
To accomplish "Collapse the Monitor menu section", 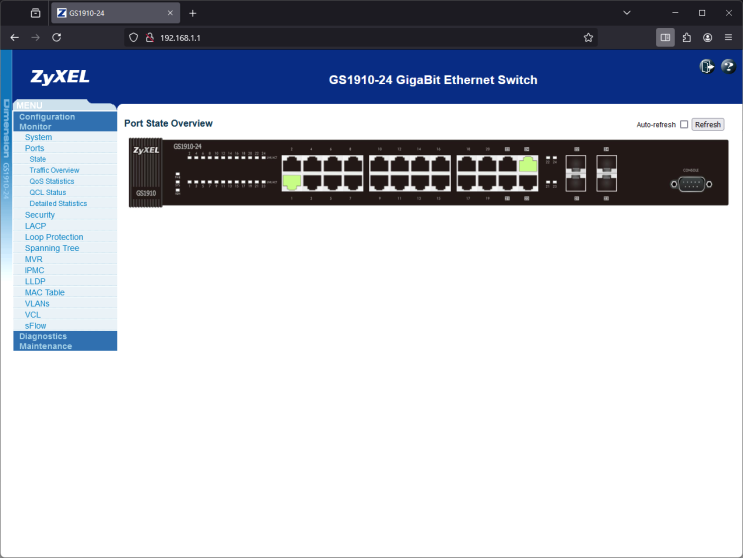I will point(35,126).
